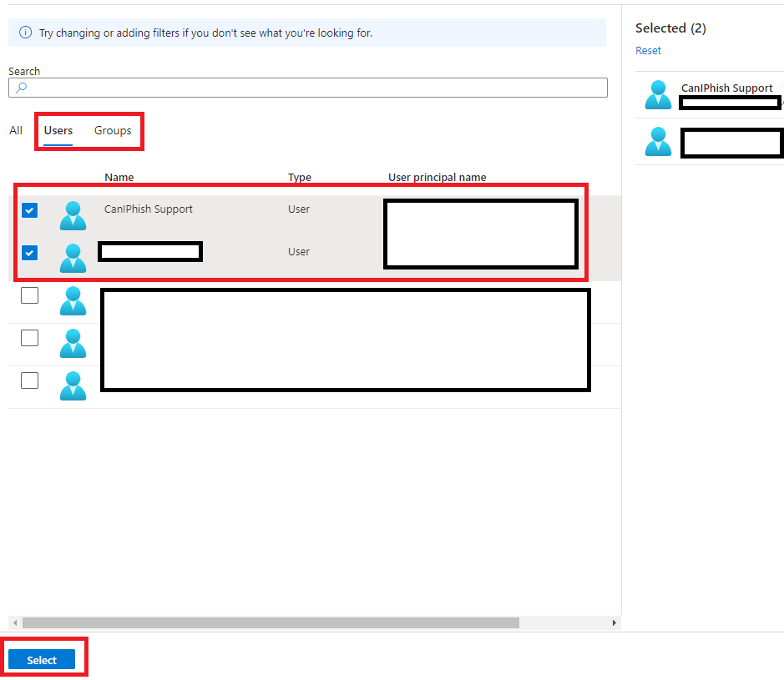This screenshot has height=680, width=784.
Task: Check the last user checkbox in list
Action: pyautogui.click(x=30, y=380)
